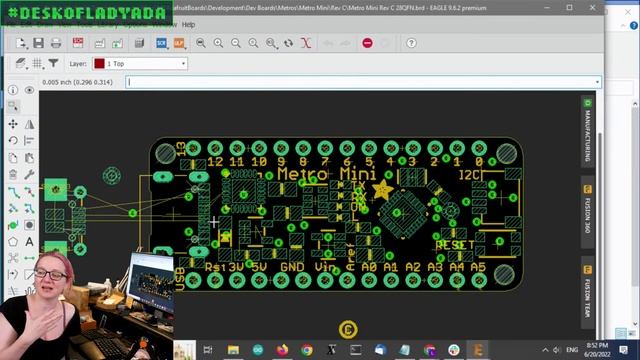Open the design block library icon
This screenshot has width=640, height=360.
click(139, 43)
